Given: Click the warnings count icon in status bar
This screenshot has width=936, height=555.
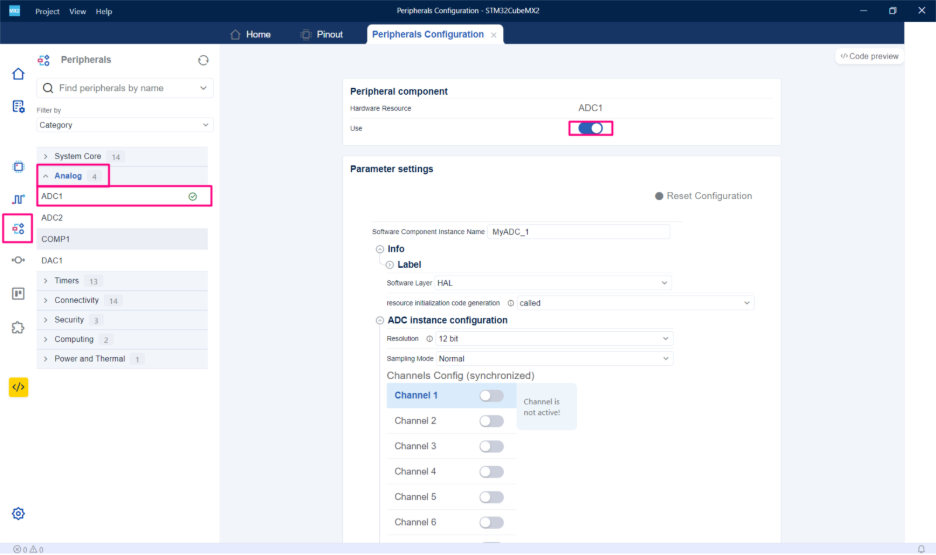Looking at the screenshot, I should click(x=33, y=550).
